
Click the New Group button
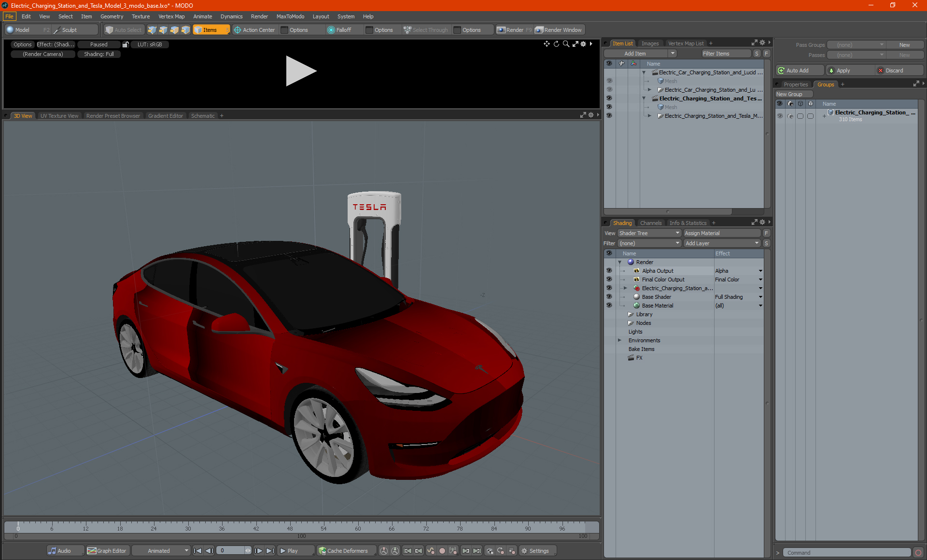coord(794,94)
